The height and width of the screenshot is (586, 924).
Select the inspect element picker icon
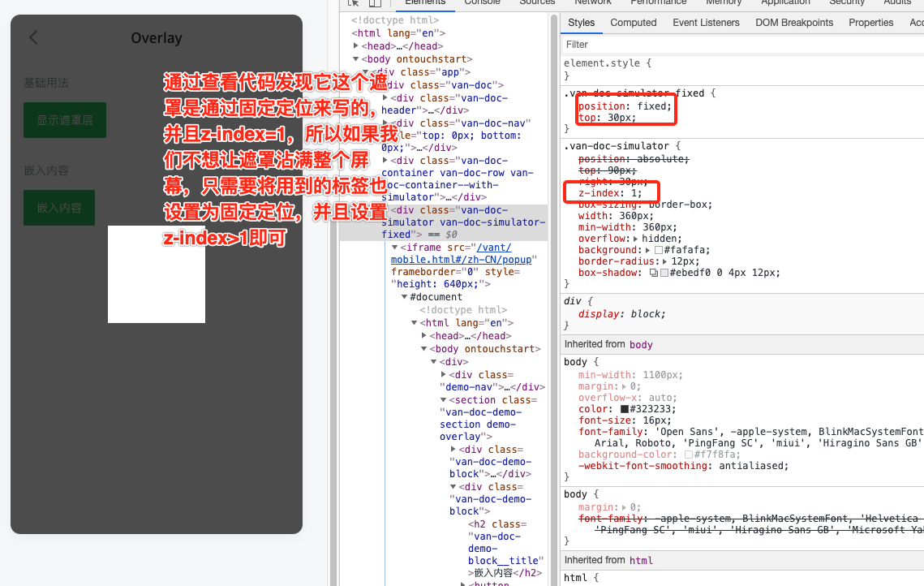click(x=353, y=3)
